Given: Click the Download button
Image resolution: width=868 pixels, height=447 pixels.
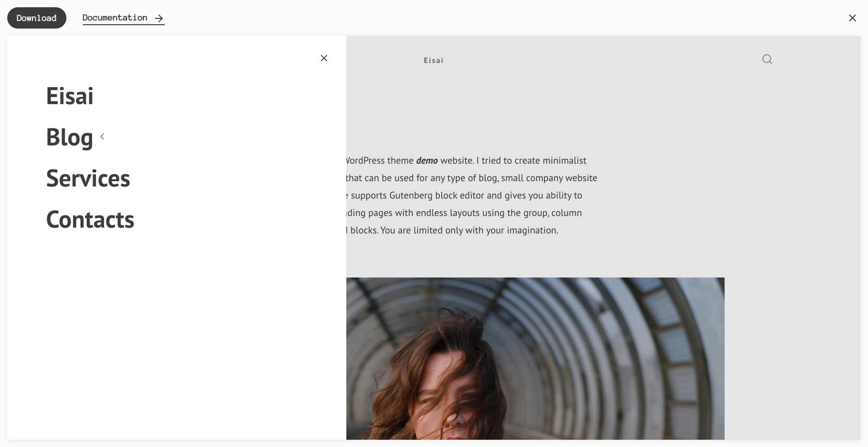Looking at the screenshot, I should pos(36,18).
